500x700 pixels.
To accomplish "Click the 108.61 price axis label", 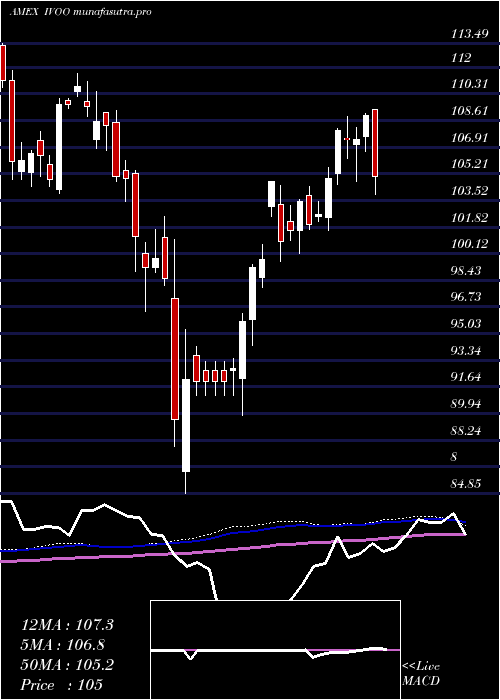I will click(x=468, y=111).
